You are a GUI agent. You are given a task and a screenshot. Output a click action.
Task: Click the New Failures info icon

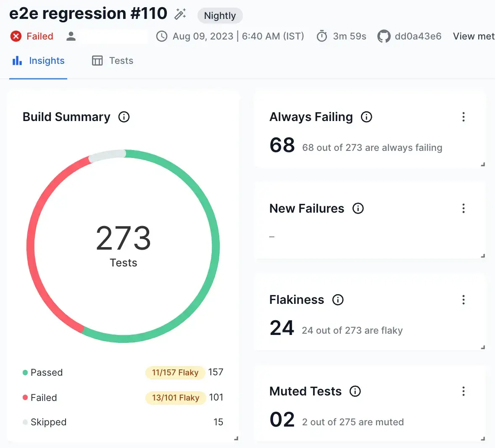(x=358, y=208)
